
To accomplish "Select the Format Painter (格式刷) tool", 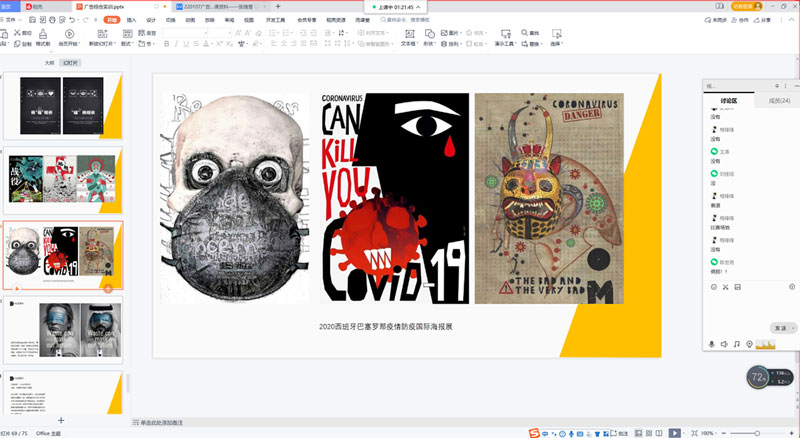I will click(42, 39).
